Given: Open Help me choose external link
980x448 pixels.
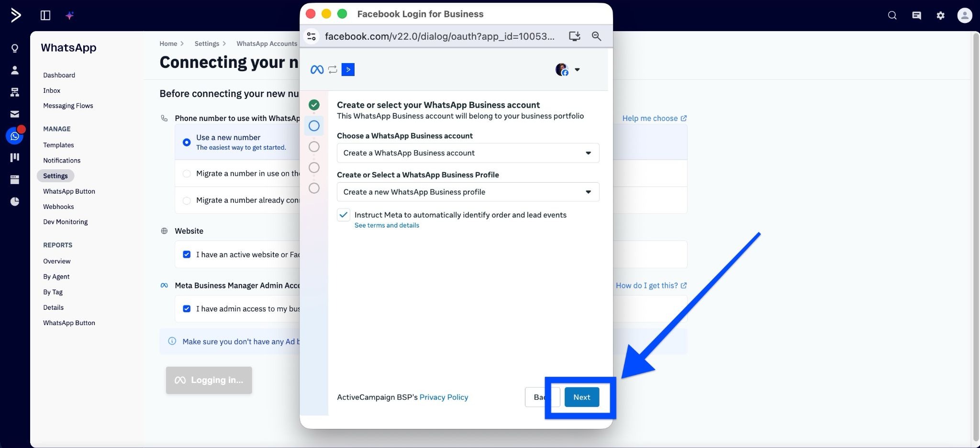Looking at the screenshot, I should coord(654,118).
